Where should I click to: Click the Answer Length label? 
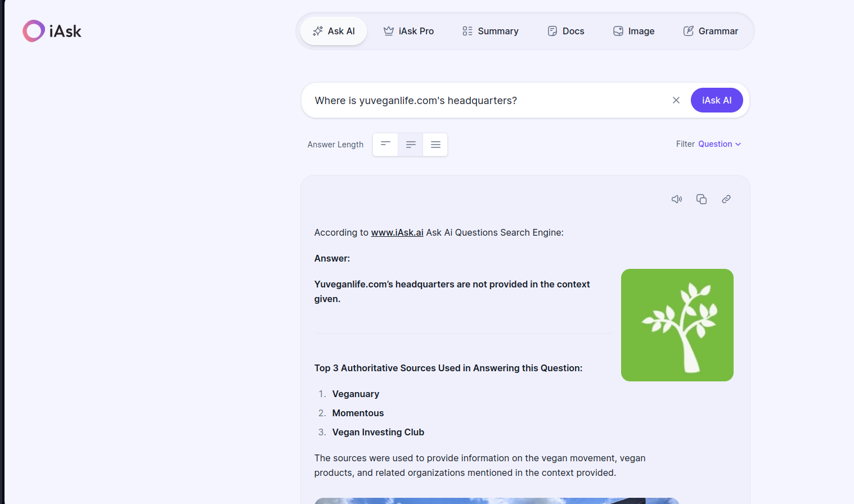click(x=335, y=145)
